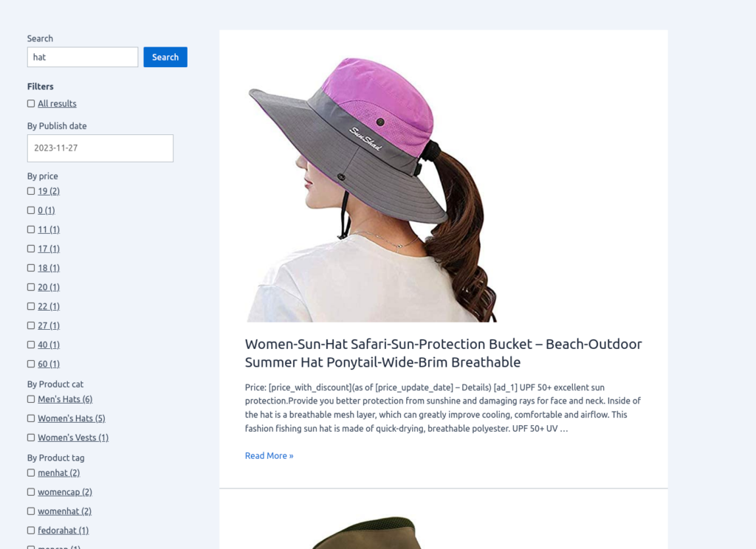Screen dimensions: 756x549
Task: Follow the 19 (2) price link
Action: tap(49, 191)
